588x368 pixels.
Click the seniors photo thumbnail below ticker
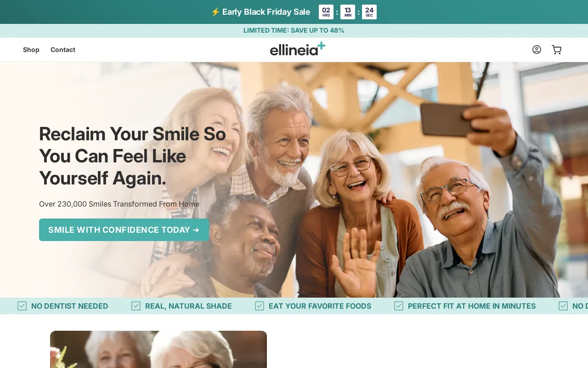coord(158,349)
